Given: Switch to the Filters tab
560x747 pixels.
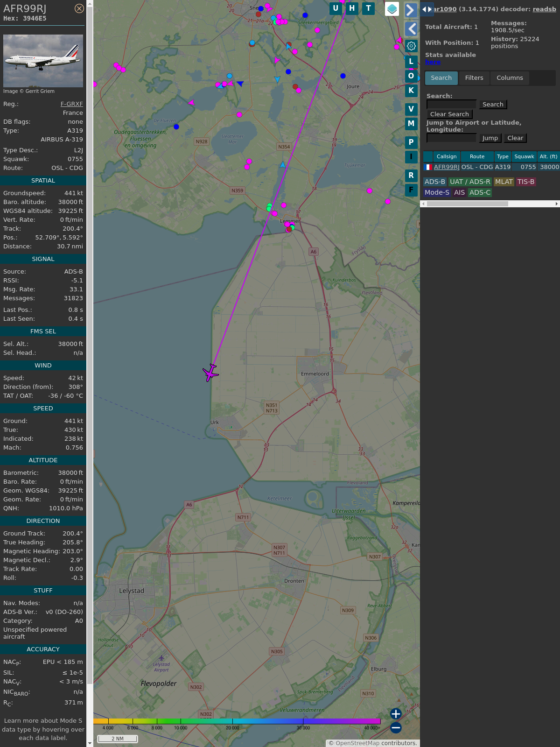Looking at the screenshot, I should pos(474,78).
